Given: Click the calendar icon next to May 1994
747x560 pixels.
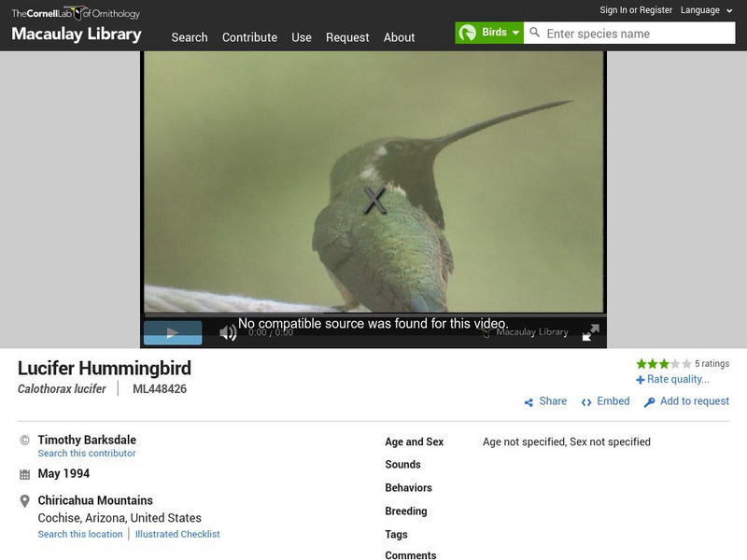Looking at the screenshot, I should [25, 471].
